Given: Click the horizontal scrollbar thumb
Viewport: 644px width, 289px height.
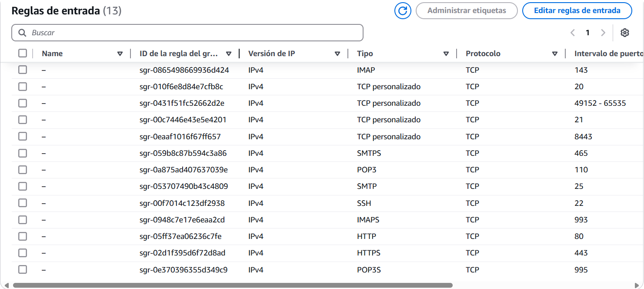Looking at the screenshot, I should pos(233,286).
